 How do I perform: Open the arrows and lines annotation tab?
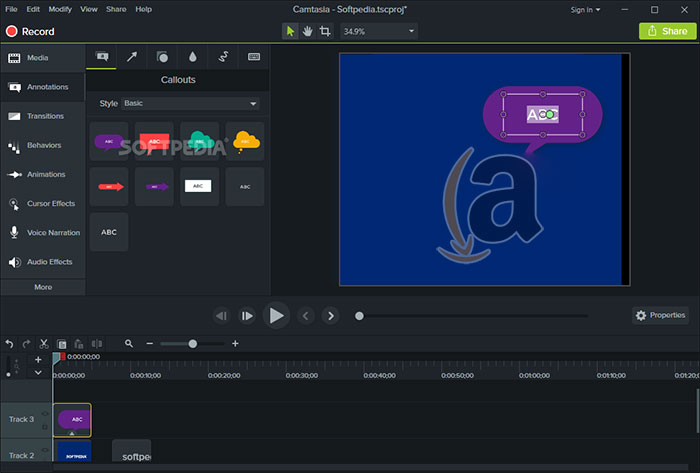132,57
